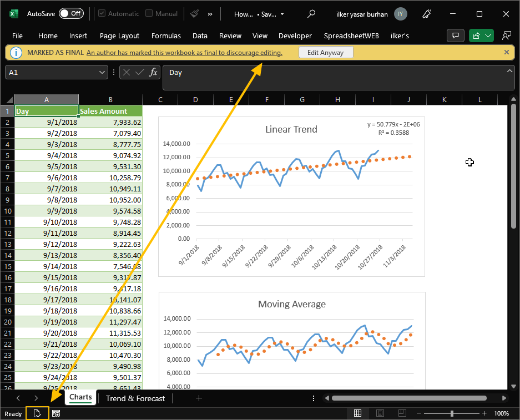Open the Comments pane icon
Screen dimensions: 520x420
pyautogui.click(x=456, y=36)
